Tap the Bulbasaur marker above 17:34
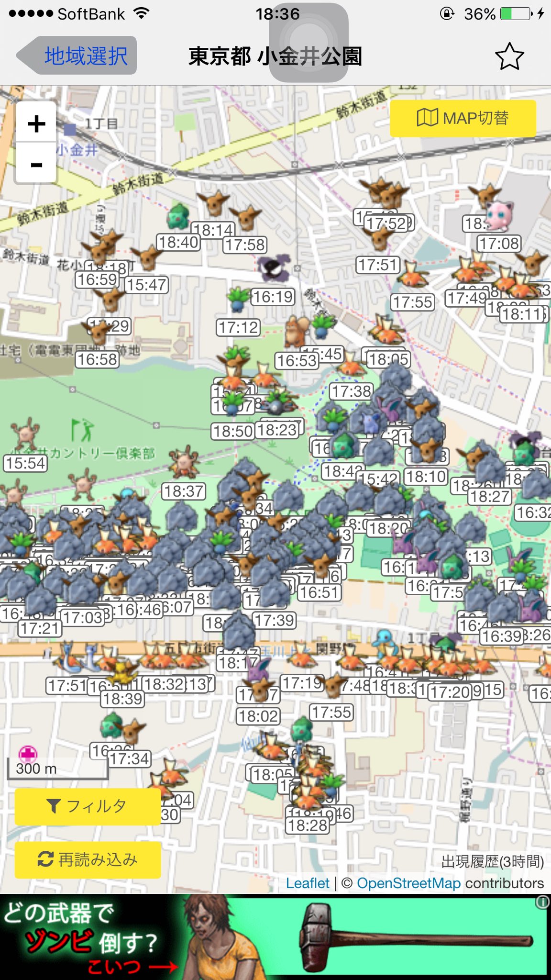551x980 pixels. 111,725
